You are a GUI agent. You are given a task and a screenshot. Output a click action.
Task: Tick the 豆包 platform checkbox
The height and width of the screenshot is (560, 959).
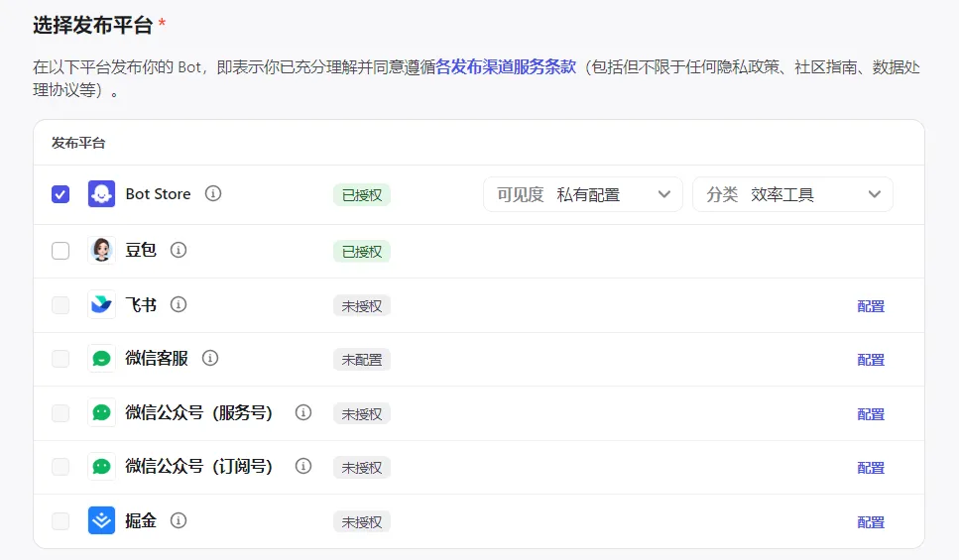pyautogui.click(x=60, y=251)
